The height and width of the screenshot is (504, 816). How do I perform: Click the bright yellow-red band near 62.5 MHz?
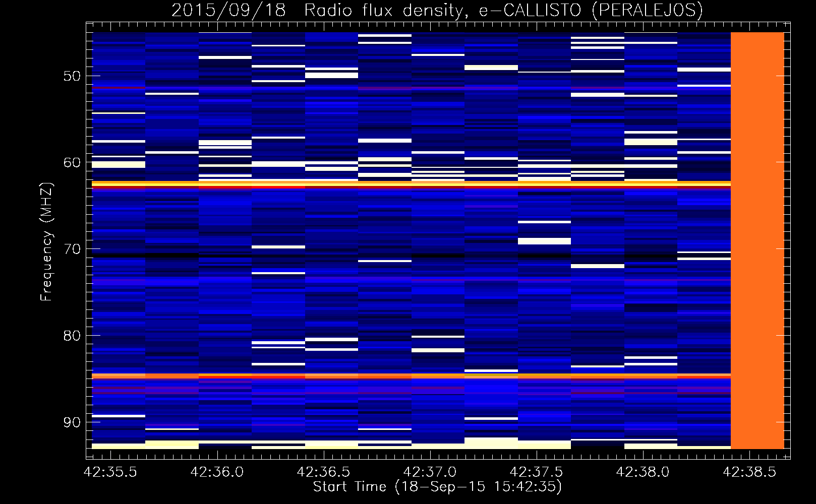[412, 184]
